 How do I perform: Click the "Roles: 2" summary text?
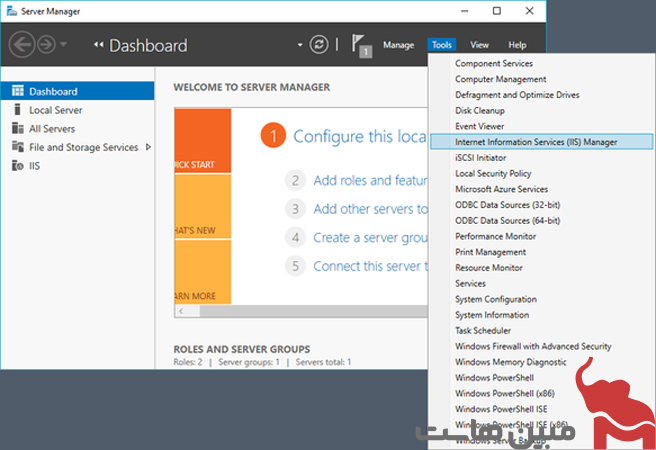(x=188, y=362)
